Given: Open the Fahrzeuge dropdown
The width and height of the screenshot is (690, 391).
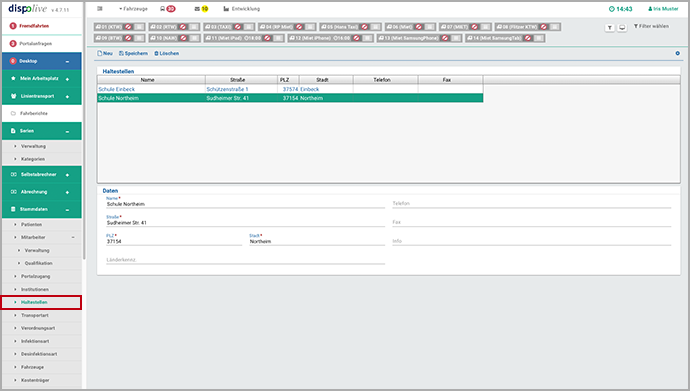Looking at the screenshot, I should pos(133,9).
